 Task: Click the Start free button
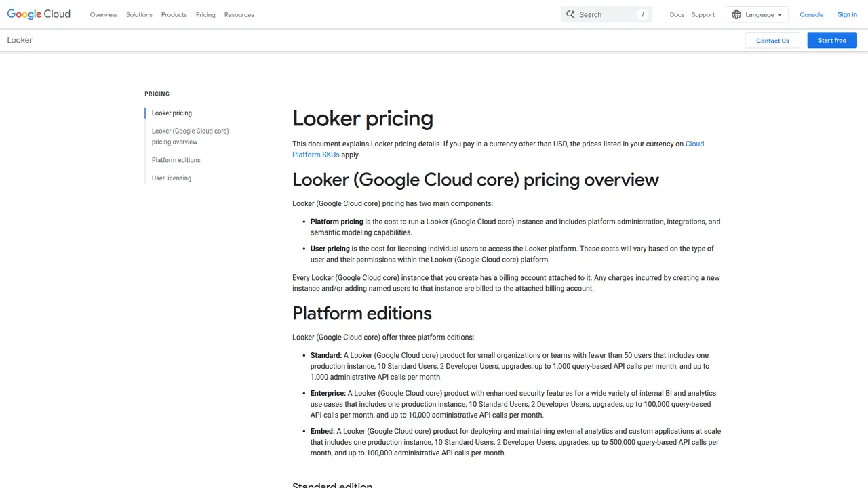[832, 40]
